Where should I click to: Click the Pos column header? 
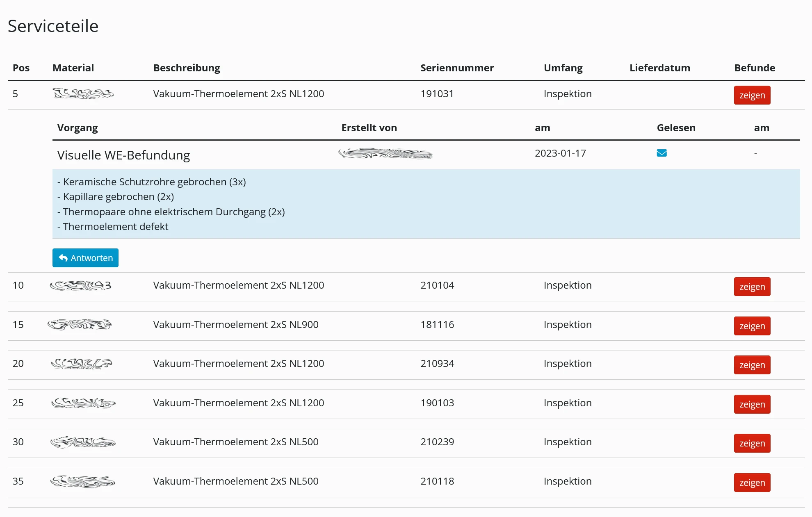21,68
